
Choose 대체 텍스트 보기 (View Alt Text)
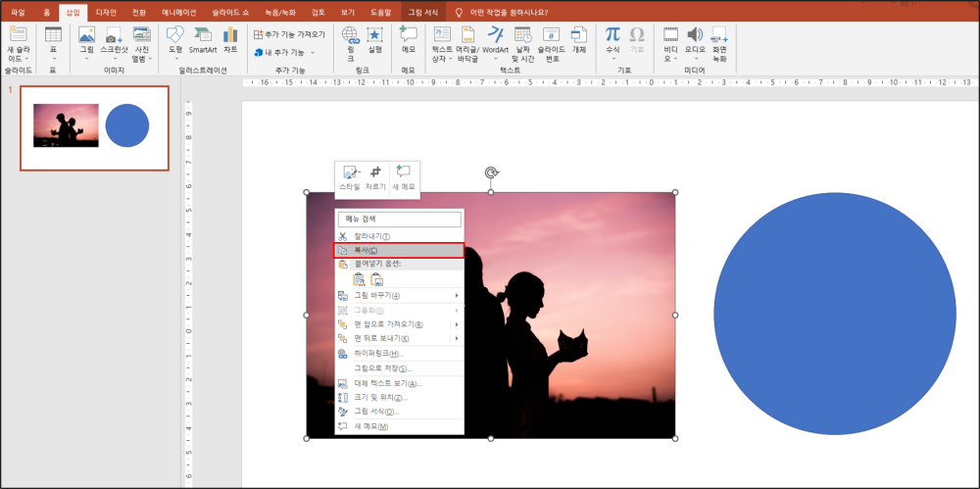(400, 383)
